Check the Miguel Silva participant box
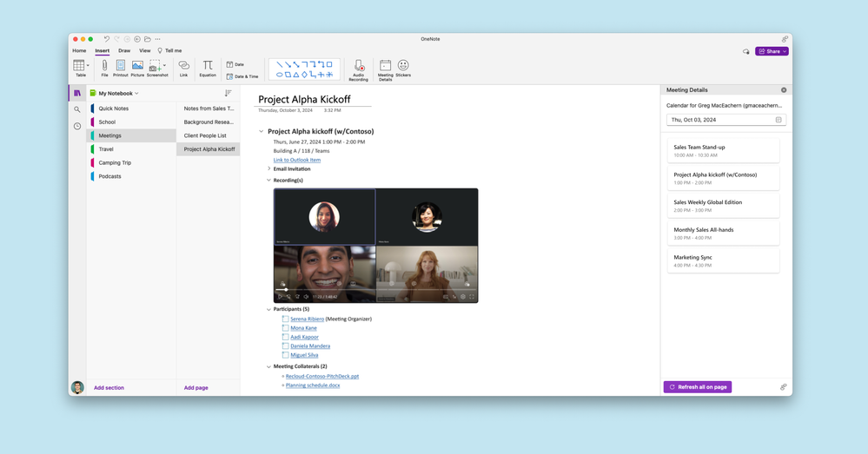Viewport: 868px width, 454px height. [x=285, y=355]
